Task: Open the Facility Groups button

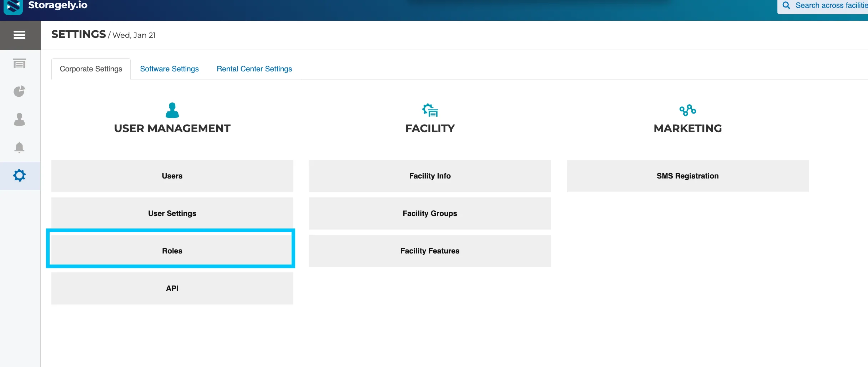Action: coord(430,213)
